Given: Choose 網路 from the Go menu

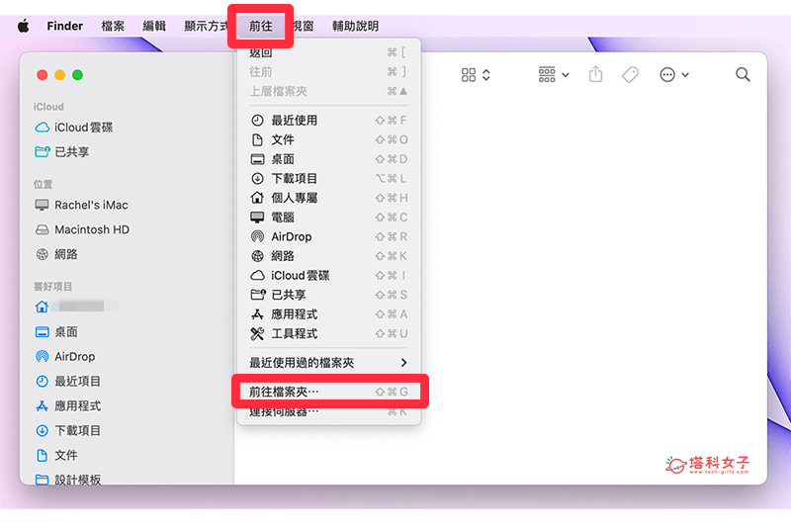Looking at the screenshot, I should click(328, 256).
